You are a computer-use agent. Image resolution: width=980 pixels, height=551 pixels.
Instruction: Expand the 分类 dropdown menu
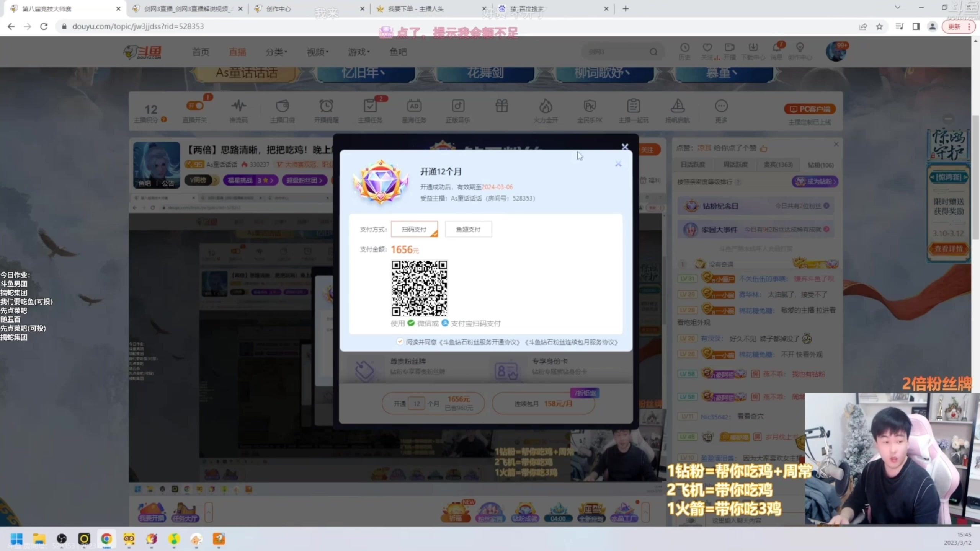click(276, 52)
